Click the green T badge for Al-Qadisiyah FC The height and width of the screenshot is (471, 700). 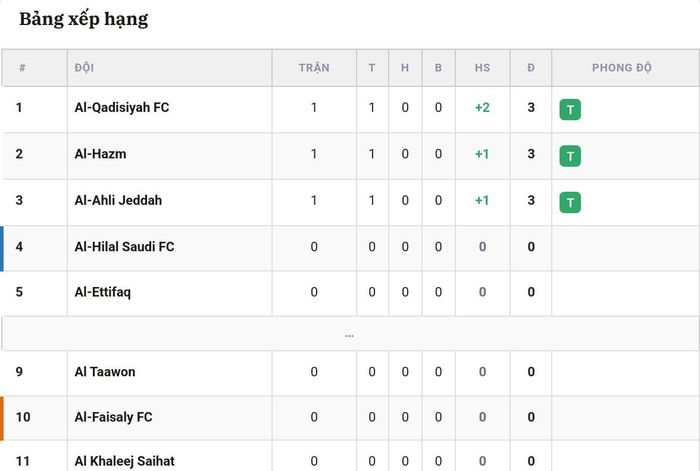(x=570, y=110)
